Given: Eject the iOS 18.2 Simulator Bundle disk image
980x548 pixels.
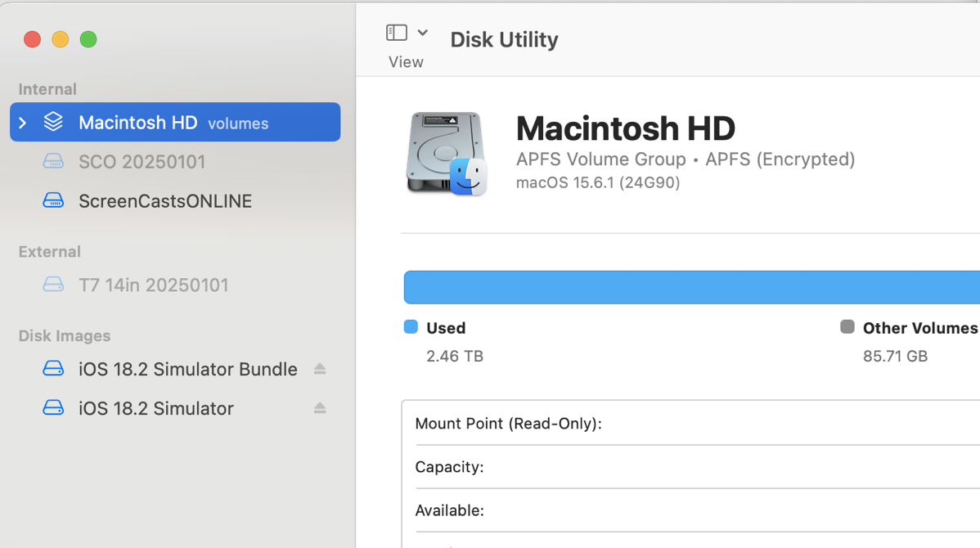Looking at the screenshot, I should (x=320, y=369).
